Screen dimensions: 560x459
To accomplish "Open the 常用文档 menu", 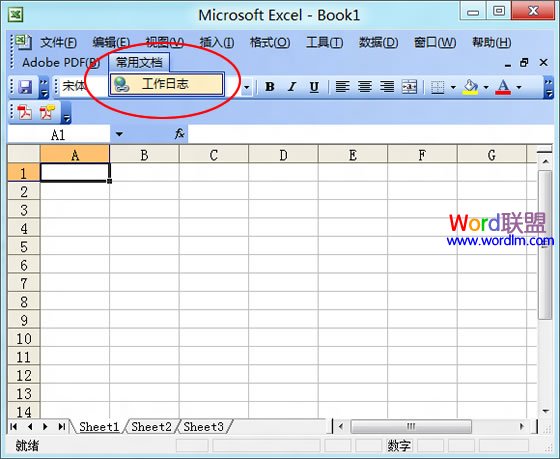I will [x=139, y=63].
